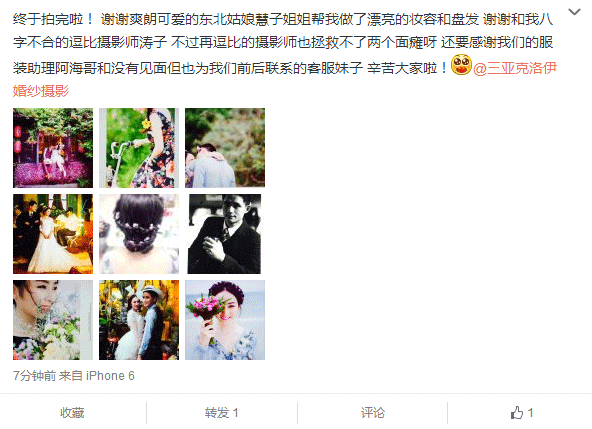The image size is (592, 429).
Task: Open thumbnail of woman's face with bouquet close-up
Action: (x=53, y=320)
